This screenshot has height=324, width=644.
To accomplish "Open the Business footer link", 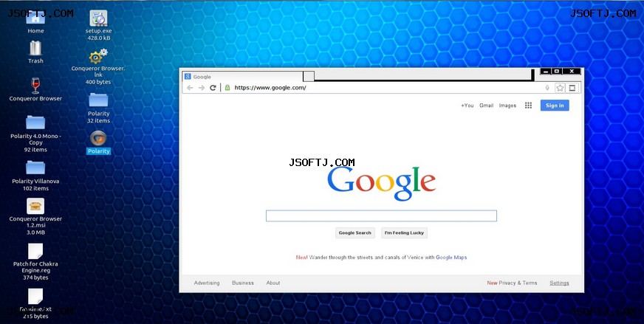I will pos(243,283).
